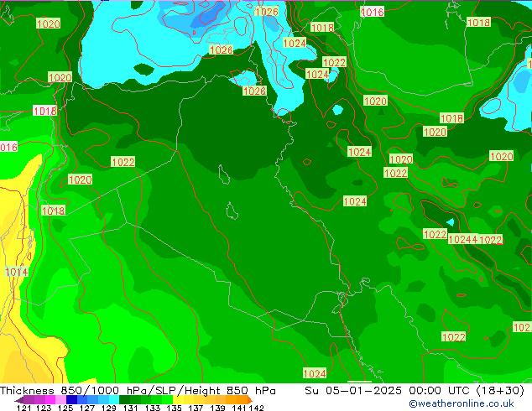Click the legend value 123
532x411 pixels.
click(x=44, y=408)
